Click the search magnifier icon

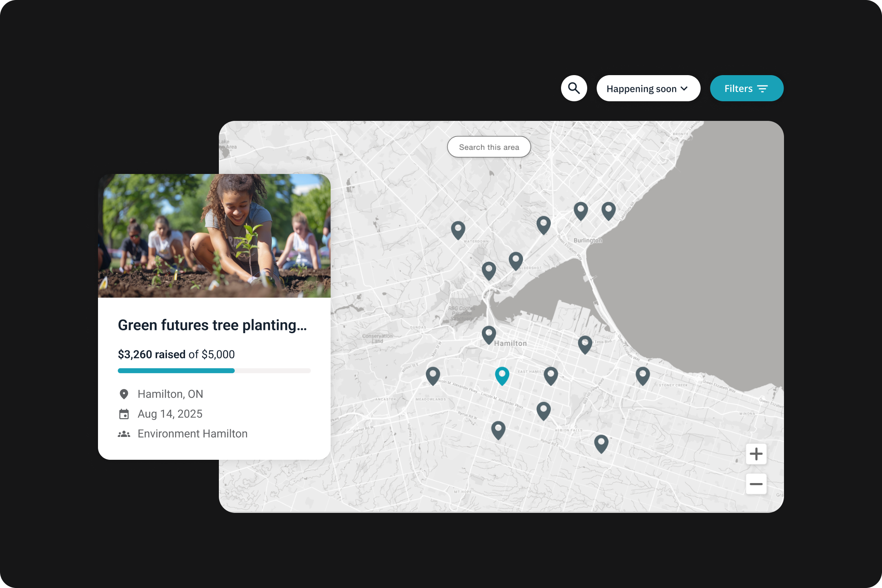[x=574, y=88]
